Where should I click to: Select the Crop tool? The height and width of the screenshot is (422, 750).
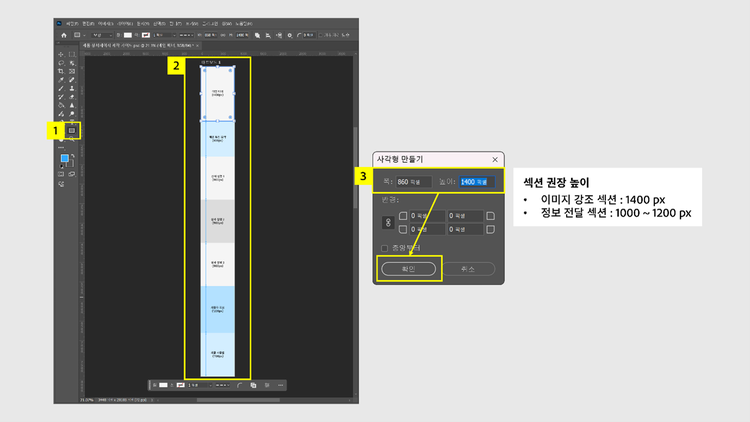pyautogui.click(x=61, y=71)
